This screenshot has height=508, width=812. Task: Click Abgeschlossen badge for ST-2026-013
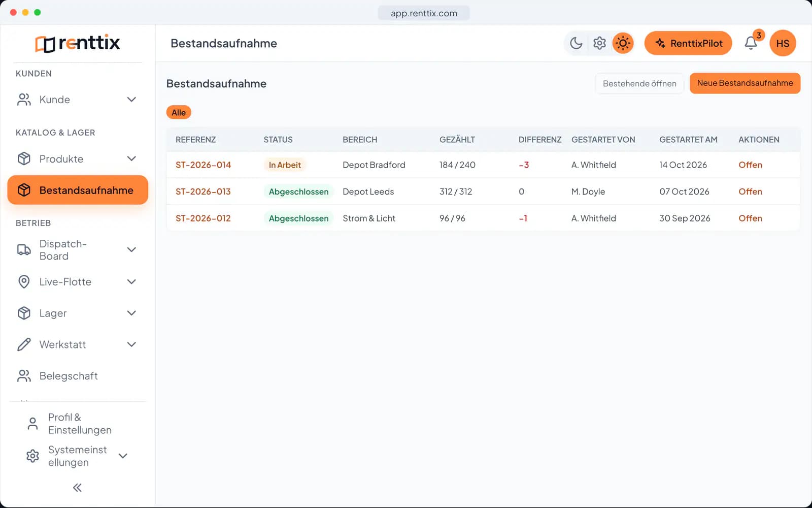click(x=298, y=192)
